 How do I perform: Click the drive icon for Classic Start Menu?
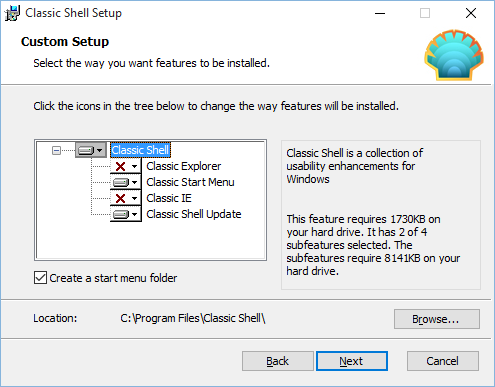(x=121, y=182)
